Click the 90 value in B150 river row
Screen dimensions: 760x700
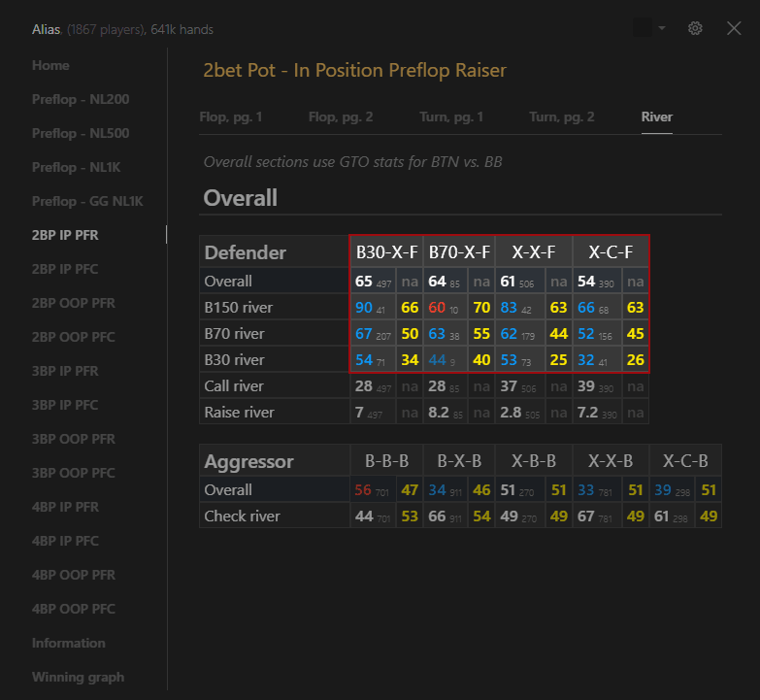[364, 308]
